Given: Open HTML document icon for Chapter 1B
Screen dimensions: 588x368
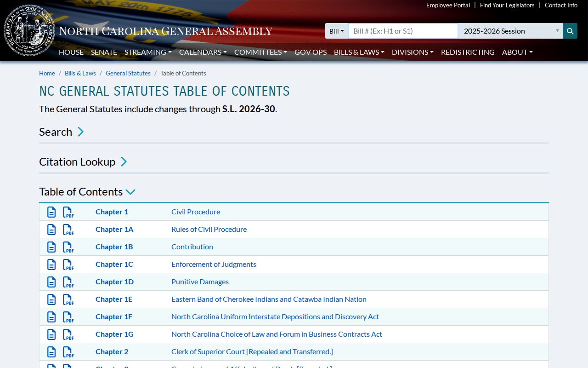Looking at the screenshot, I should pyautogui.click(x=52, y=247).
